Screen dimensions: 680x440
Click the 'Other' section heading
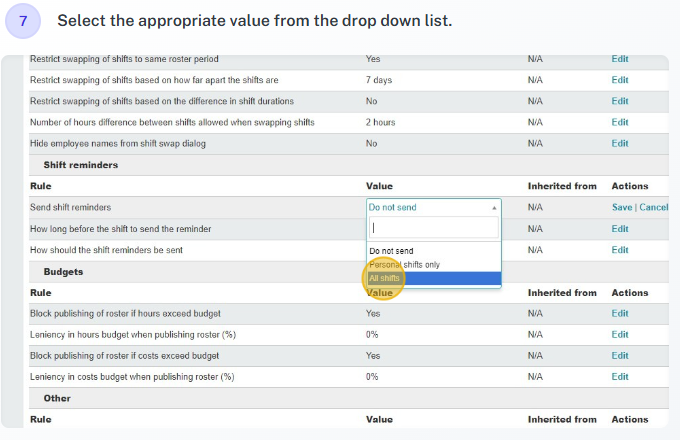[x=57, y=398]
